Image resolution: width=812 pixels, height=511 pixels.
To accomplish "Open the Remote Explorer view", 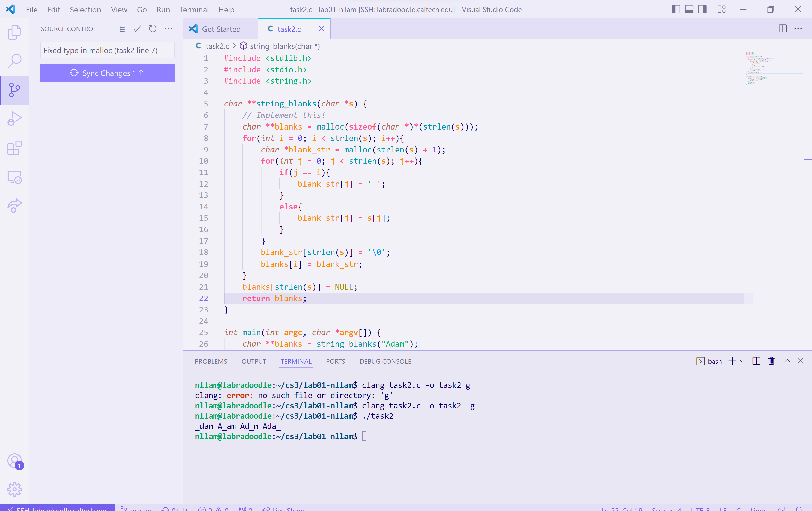I will tap(14, 177).
